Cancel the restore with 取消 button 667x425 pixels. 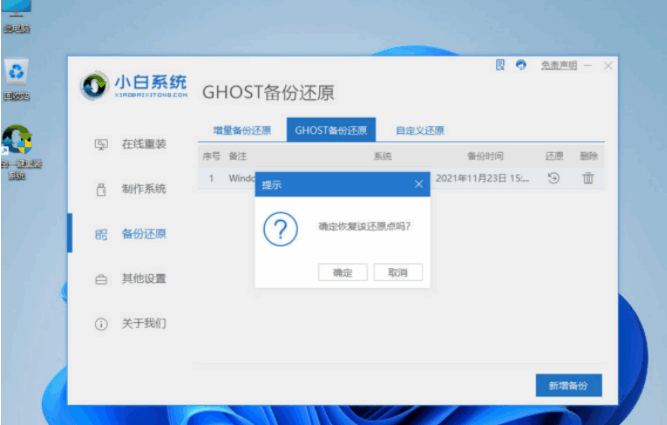pyautogui.click(x=398, y=272)
